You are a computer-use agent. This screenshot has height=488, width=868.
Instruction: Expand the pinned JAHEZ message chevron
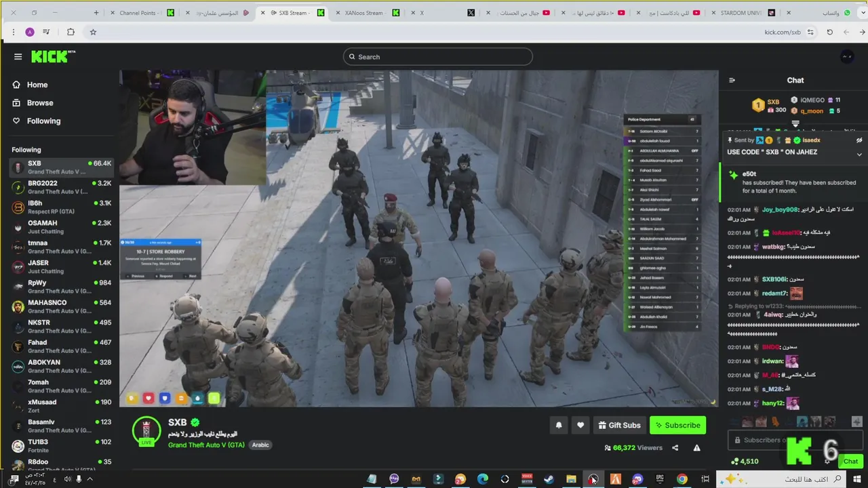[859, 155]
